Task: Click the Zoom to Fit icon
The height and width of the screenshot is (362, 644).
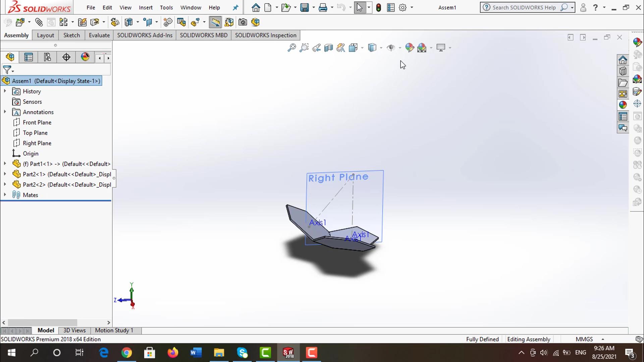Action: (x=291, y=48)
